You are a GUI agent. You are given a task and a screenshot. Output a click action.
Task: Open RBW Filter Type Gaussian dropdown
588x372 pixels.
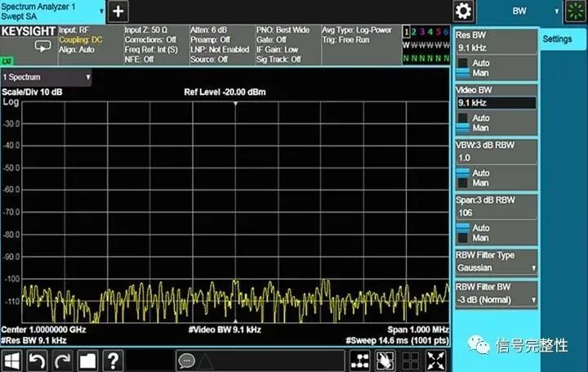pos(496,267)
